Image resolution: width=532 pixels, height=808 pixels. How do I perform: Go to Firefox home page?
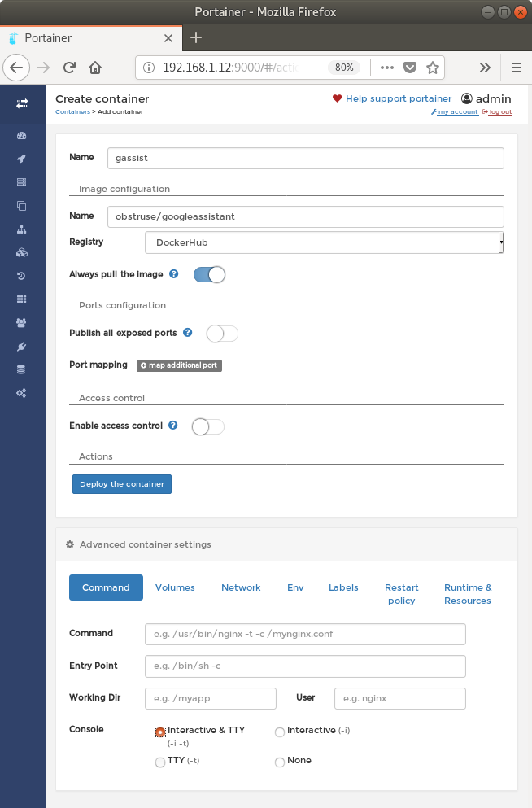tap(95, 68)
